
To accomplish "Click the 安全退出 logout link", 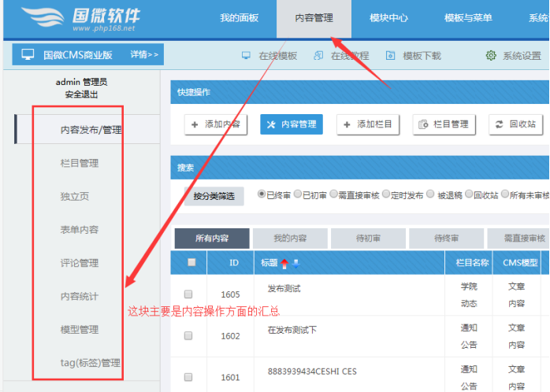I will coord(81,94).
